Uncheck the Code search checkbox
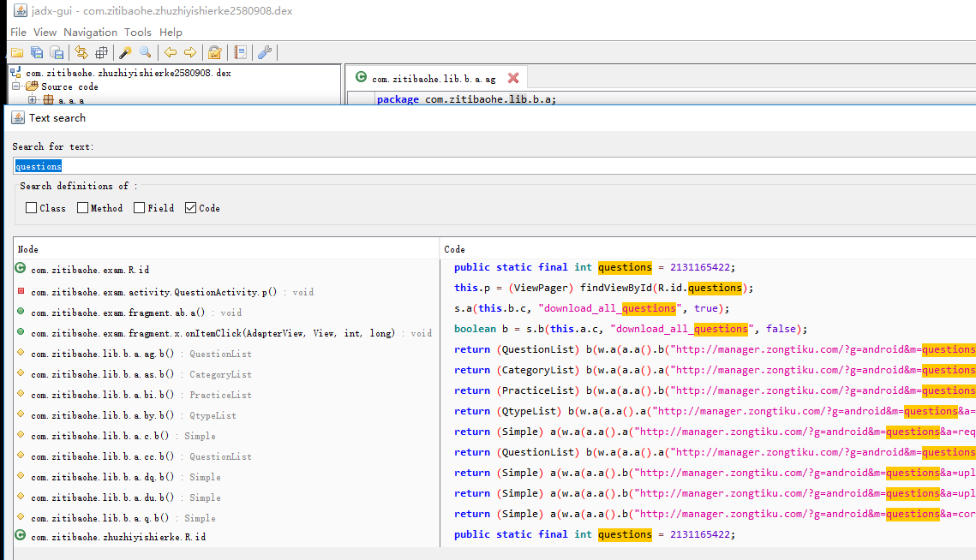 click(190, 208)
